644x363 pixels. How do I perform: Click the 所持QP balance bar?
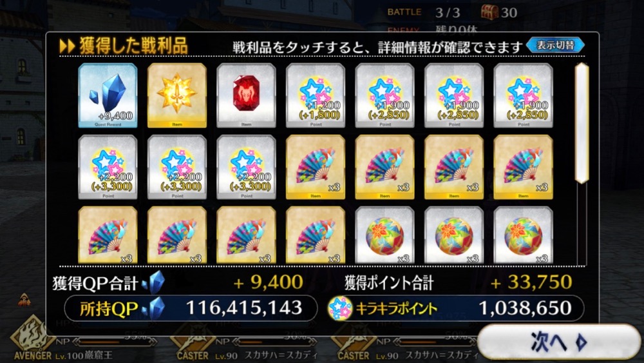191,308
